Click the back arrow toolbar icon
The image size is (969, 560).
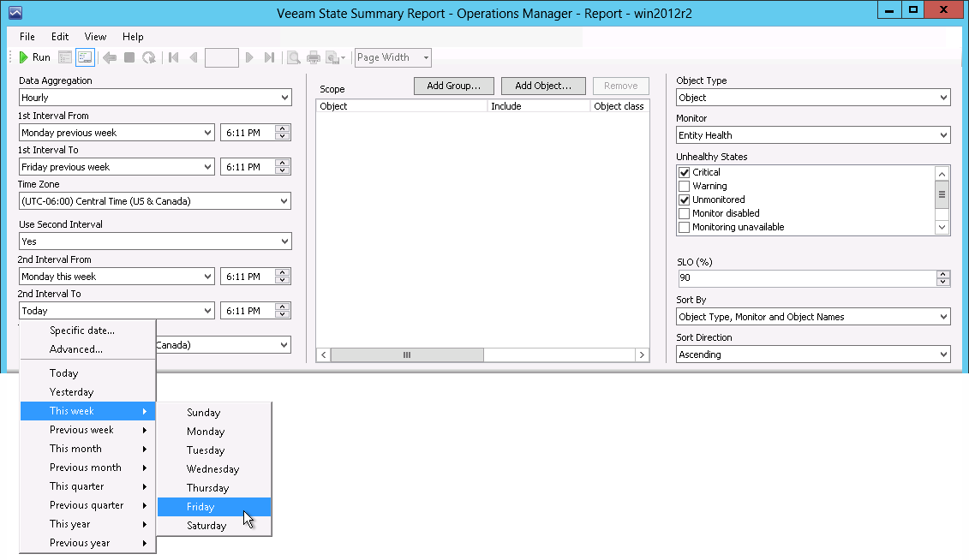110,57
